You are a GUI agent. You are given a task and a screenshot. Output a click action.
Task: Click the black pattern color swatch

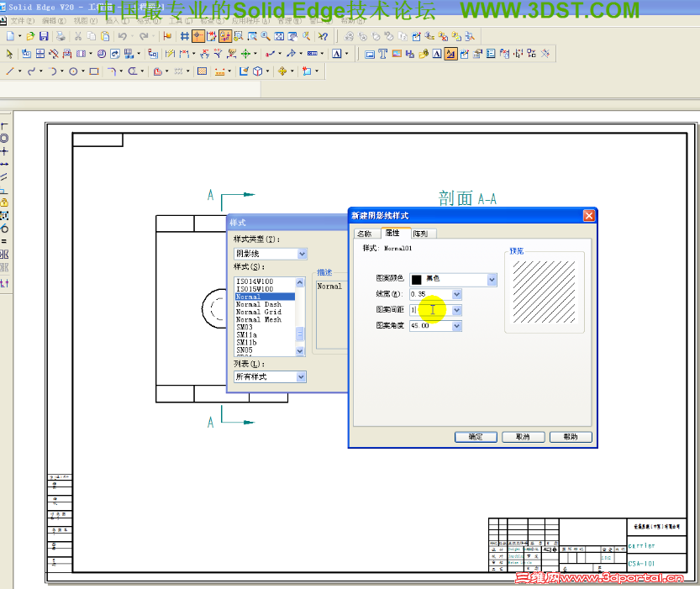(416, 280)
